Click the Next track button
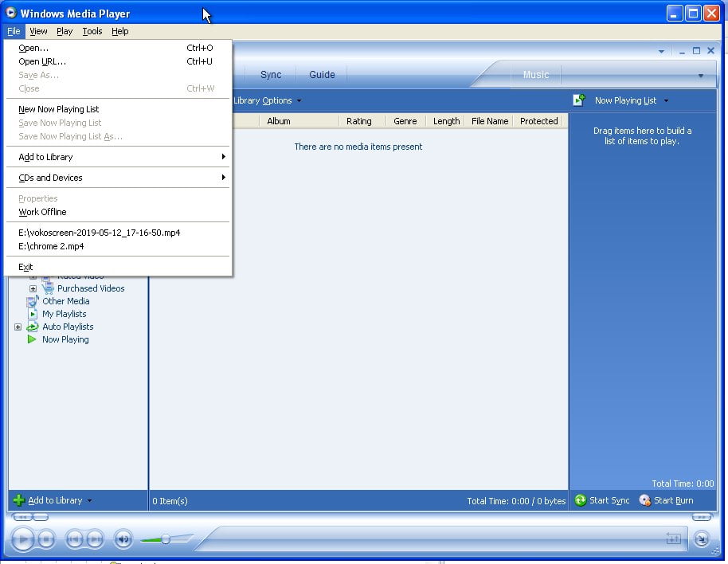728x564 pixels. 95,539
